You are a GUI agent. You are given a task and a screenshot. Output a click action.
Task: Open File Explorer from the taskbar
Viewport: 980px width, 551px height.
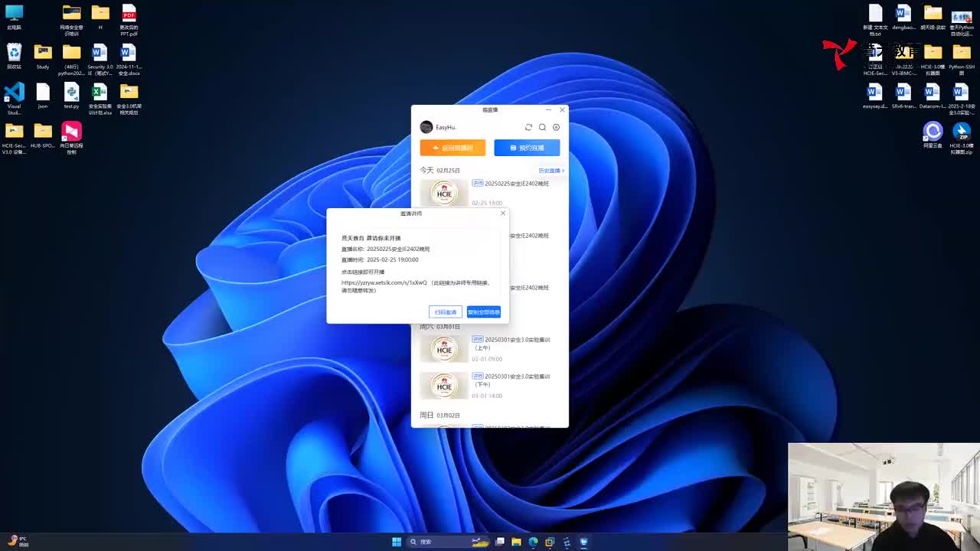517,542
